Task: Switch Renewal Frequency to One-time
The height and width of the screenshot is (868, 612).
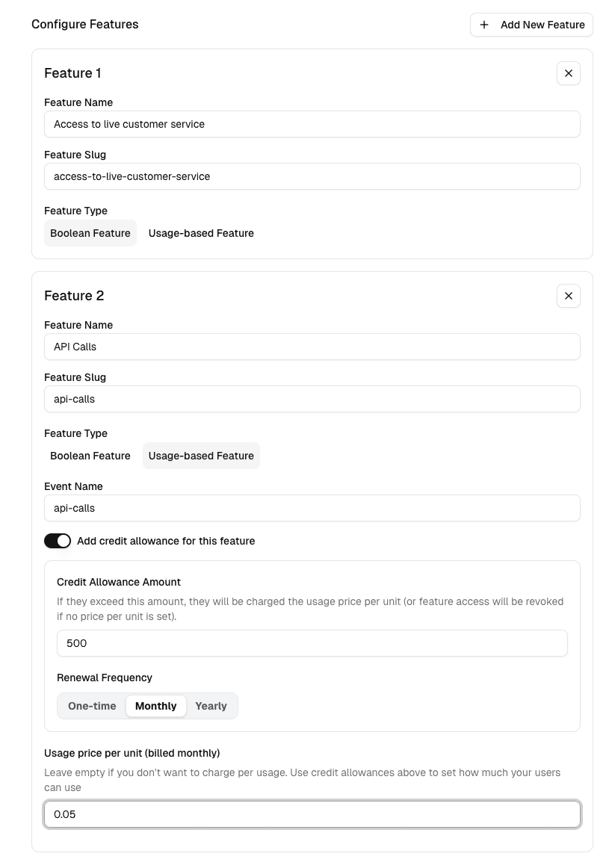Action: tap(92, 705)
